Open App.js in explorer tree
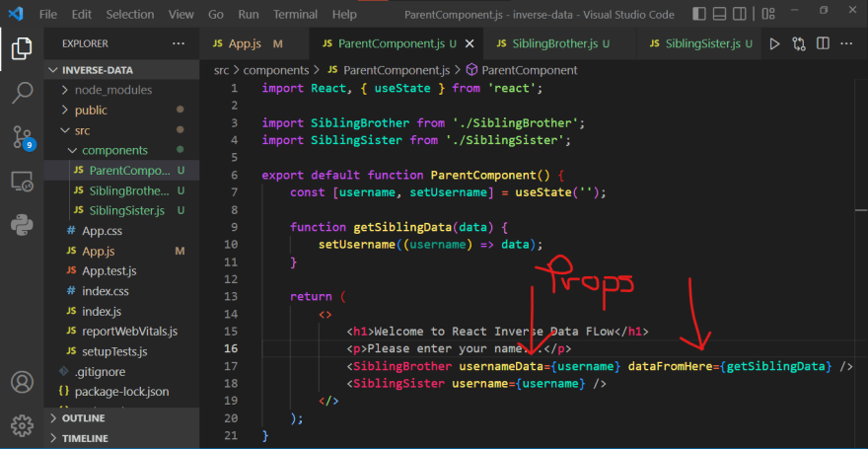This screenshot has width=868, height=449. (x=121, y=251)
